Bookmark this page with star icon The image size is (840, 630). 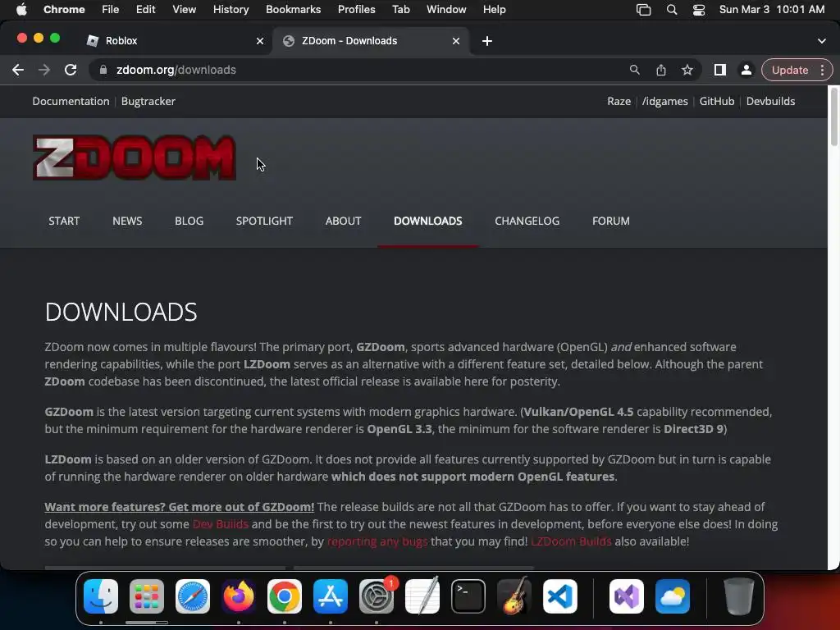[687, 70]
